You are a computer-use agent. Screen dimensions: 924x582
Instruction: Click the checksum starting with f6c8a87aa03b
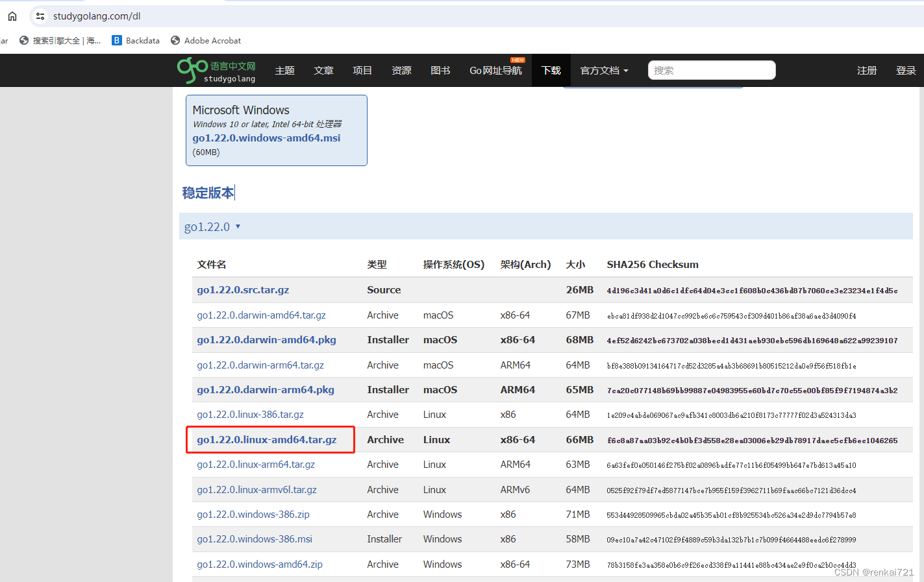752,440
